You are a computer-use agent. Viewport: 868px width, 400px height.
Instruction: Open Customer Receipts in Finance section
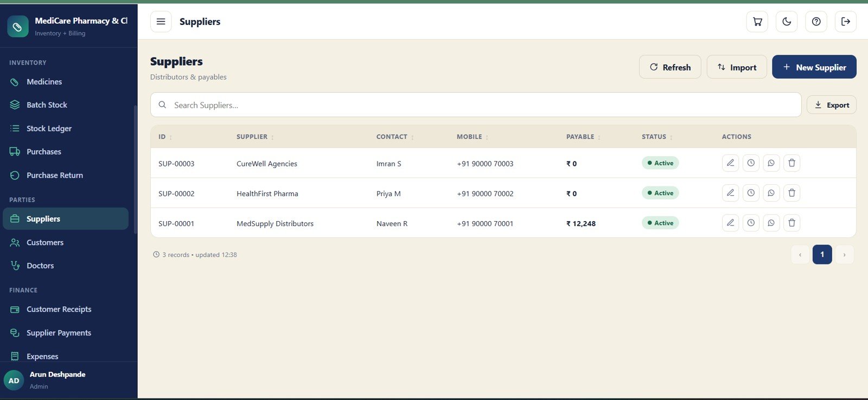click(x=66, y=309)
